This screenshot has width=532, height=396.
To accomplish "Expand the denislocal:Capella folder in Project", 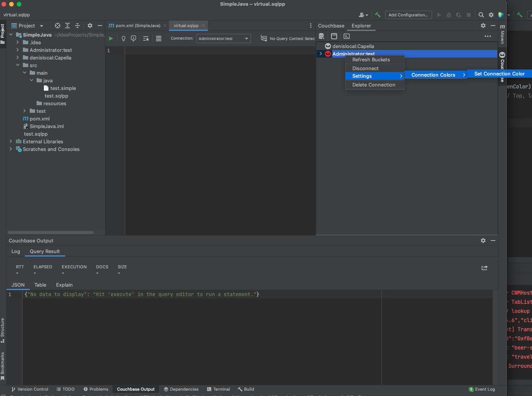I will [x=18, y=58].
